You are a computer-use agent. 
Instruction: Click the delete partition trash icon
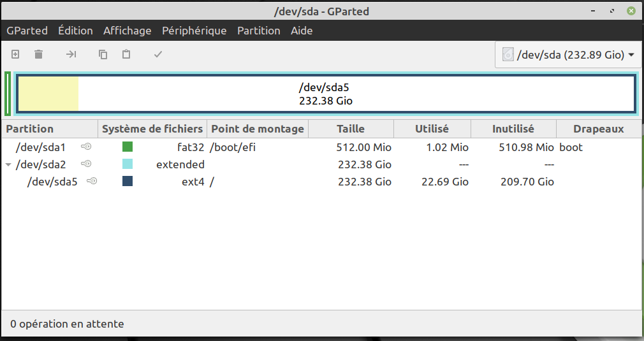(38, 55)
